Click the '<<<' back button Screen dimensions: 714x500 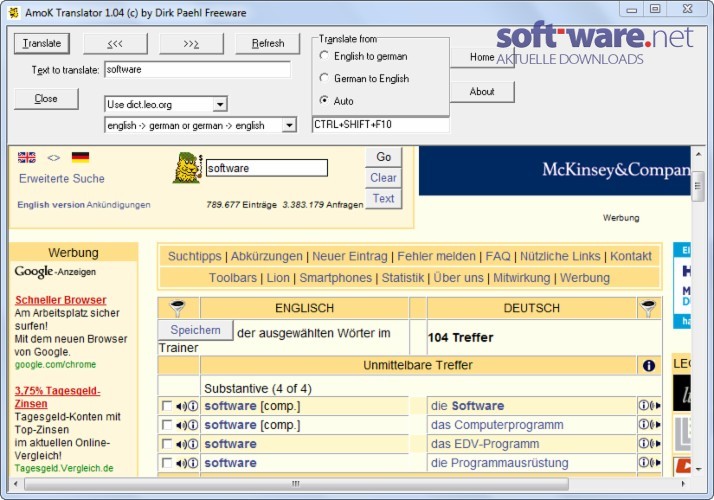coord(115,44)
